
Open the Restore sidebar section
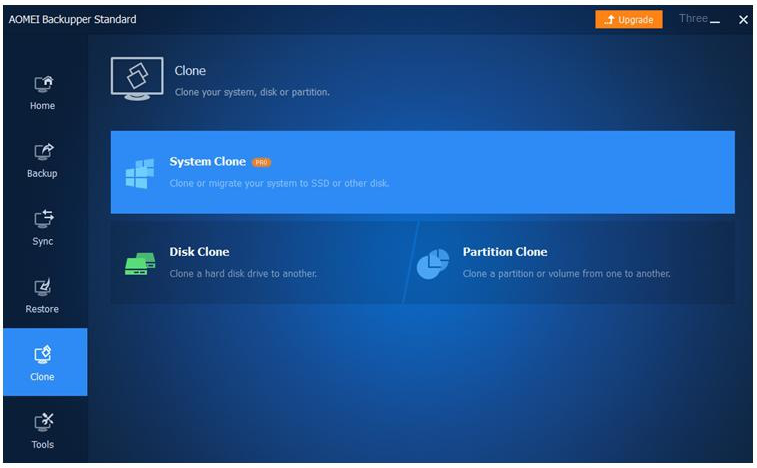43,296
